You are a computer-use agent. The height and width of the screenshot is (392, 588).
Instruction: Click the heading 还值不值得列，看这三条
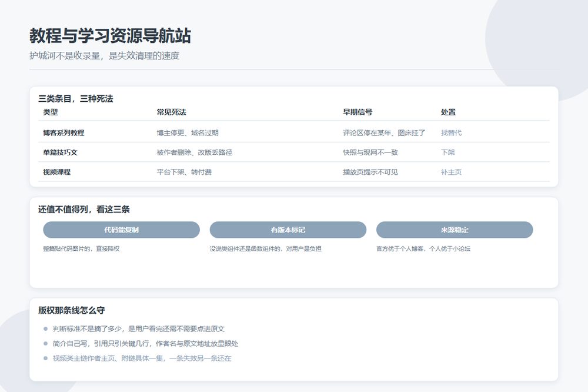pos(83,210)
